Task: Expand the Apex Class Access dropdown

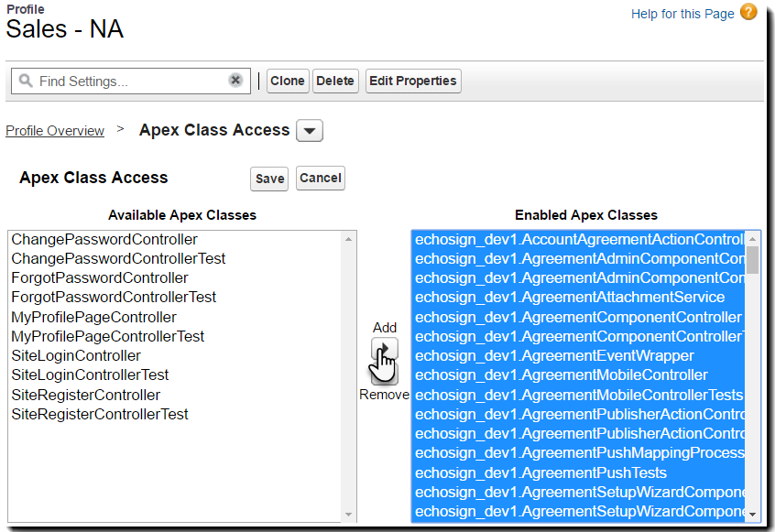Action: [x=310, y=131]
